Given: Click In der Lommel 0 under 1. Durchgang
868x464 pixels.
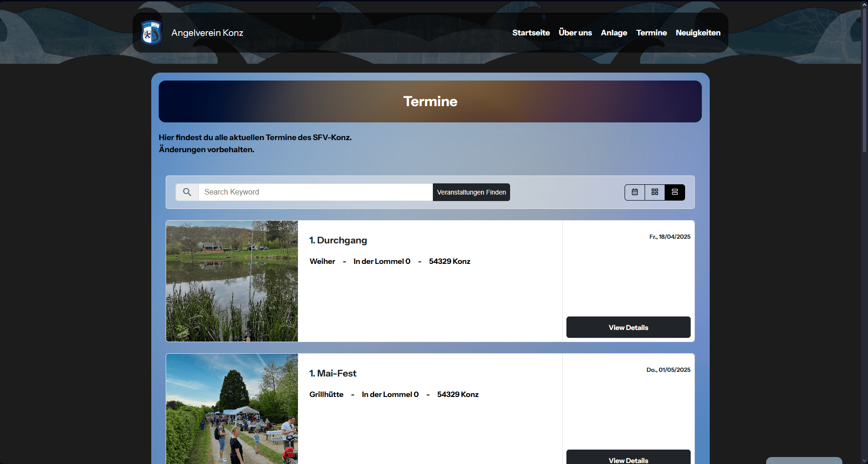Looking at the screenshot, I should (382, 261).
